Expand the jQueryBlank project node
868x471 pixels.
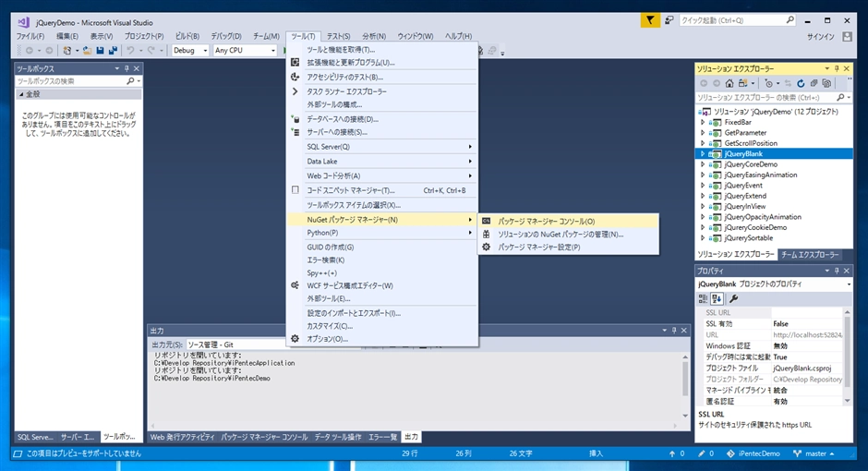point(703,154)
